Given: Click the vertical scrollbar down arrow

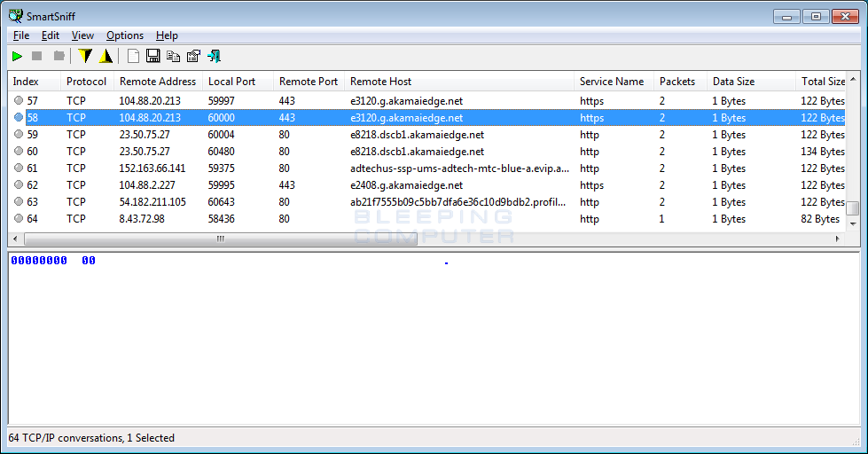Looking at the screenshot, I should coord(853,223).
